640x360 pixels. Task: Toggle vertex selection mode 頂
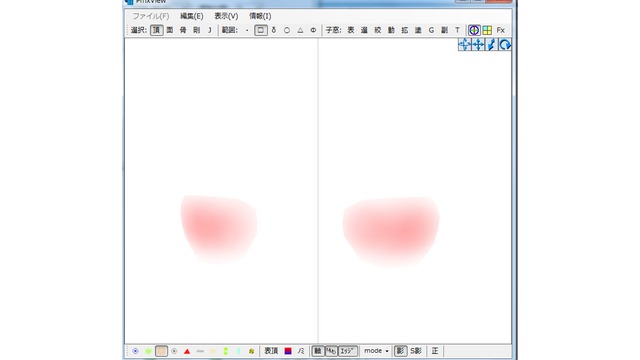156,30
